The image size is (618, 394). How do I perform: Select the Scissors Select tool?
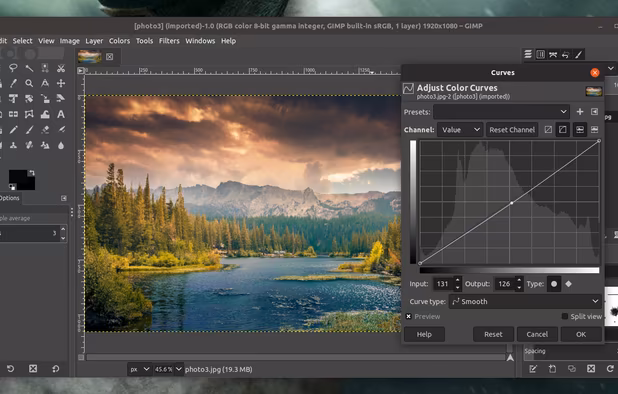pos(61,68)
